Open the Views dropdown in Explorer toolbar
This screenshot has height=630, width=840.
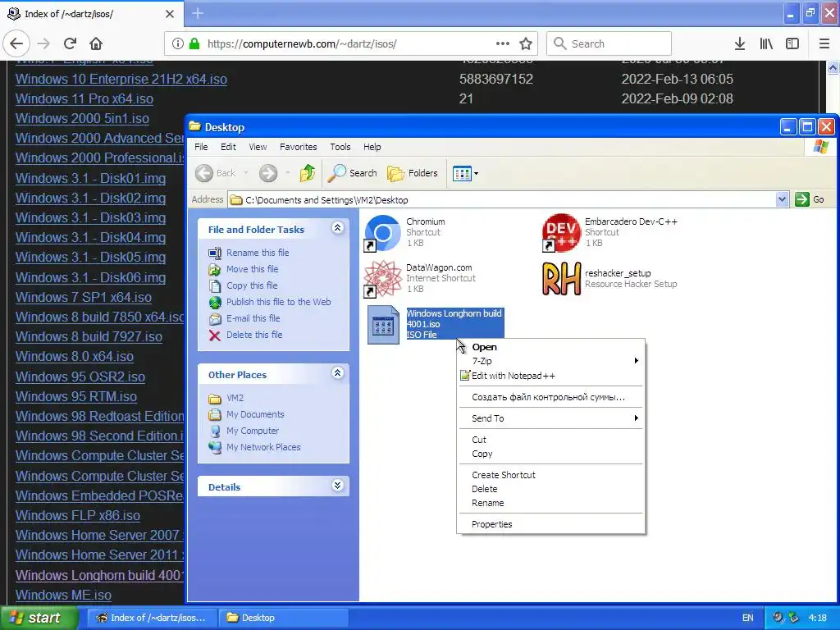[465, 173]
